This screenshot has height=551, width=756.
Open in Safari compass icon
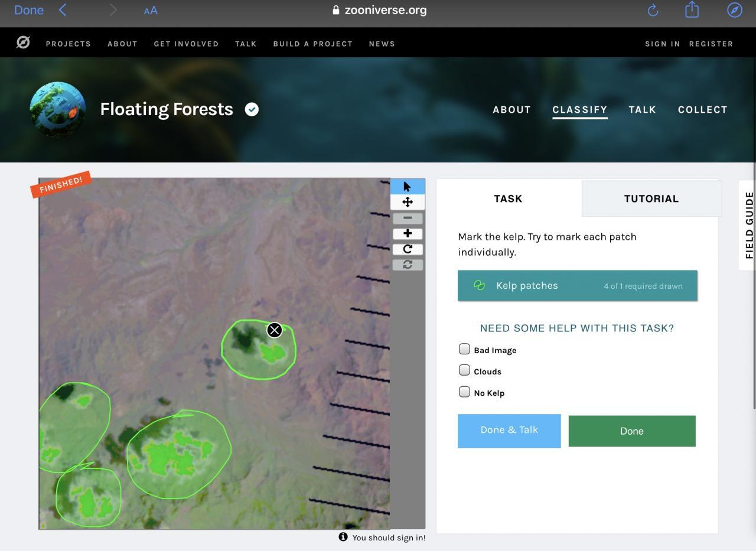(735, 10)
